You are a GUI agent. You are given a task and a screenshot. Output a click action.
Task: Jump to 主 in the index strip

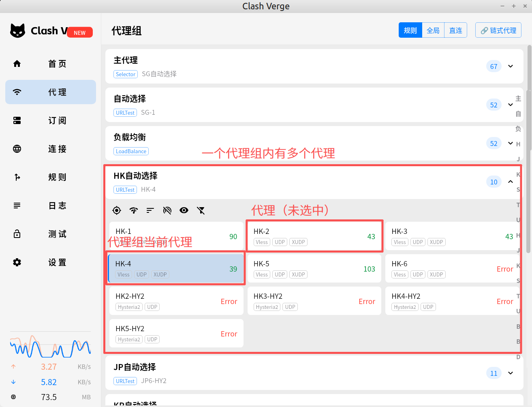pyautogui.click(x=518, y=99)
